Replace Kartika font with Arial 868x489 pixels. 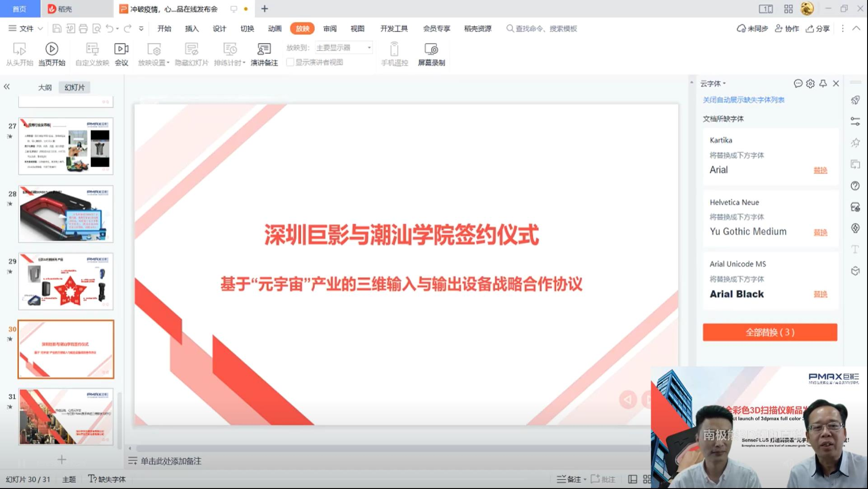[820, 170]
